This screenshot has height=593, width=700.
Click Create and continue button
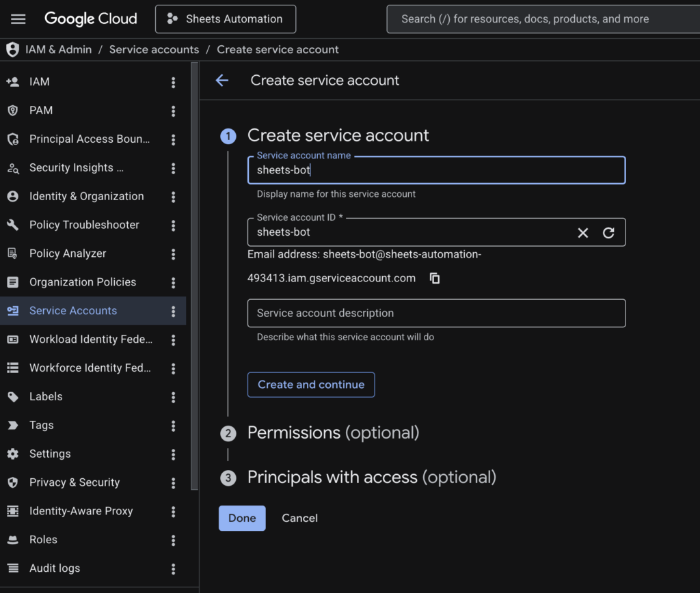tap(311, 385)
